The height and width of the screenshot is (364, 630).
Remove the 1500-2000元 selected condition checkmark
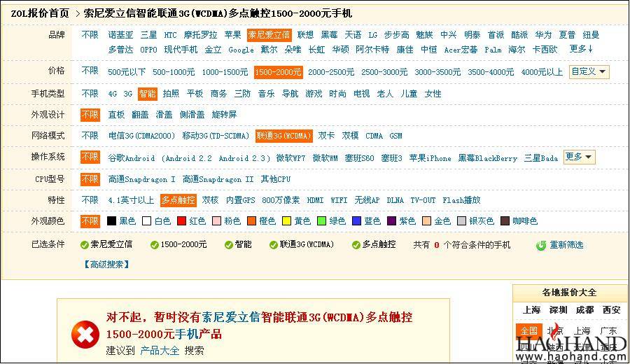click(x=154, y=245)
